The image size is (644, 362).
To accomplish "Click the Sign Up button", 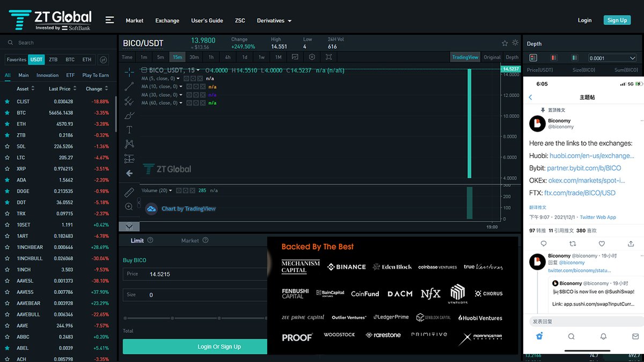I will click(617, 20).
